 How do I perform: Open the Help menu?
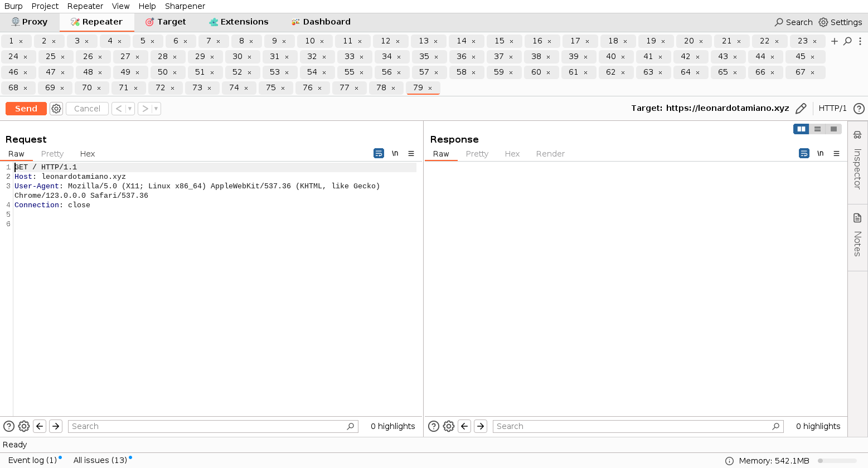147,6
